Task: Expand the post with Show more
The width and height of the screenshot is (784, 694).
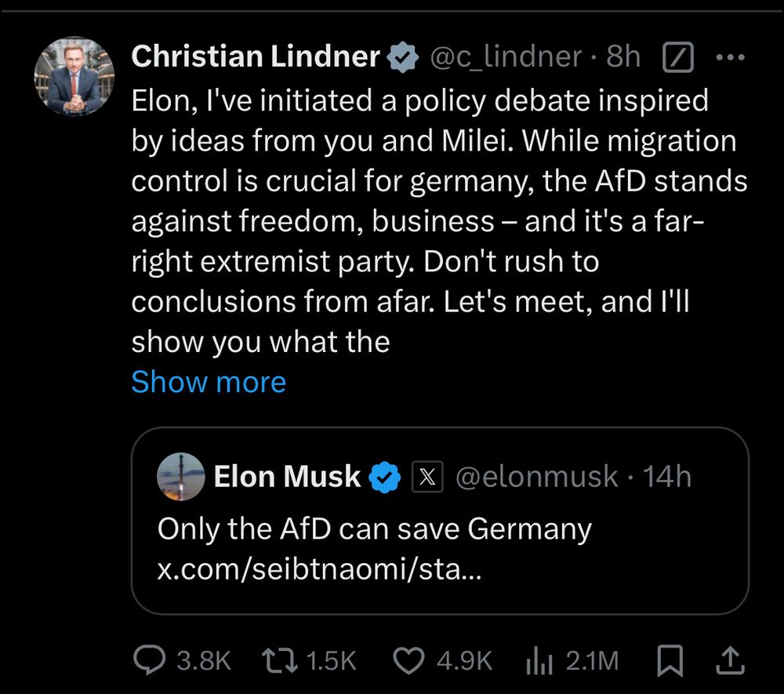Action: coord(209,382)
